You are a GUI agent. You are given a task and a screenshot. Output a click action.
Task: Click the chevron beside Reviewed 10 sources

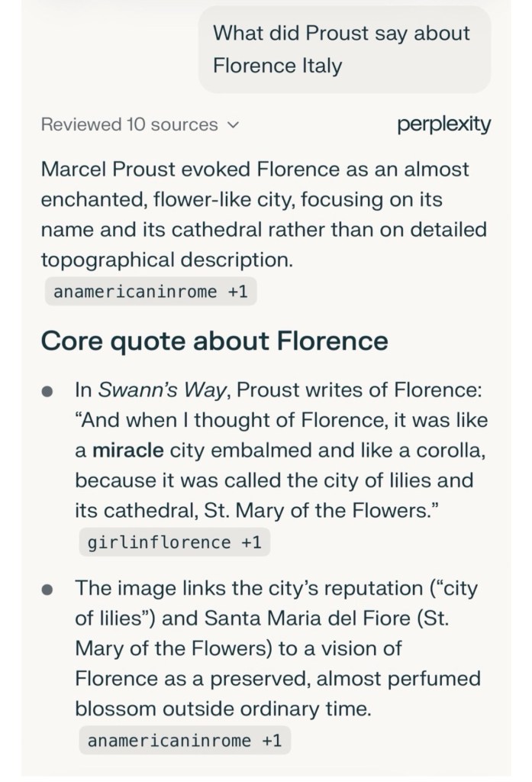(x=234, y=124)
